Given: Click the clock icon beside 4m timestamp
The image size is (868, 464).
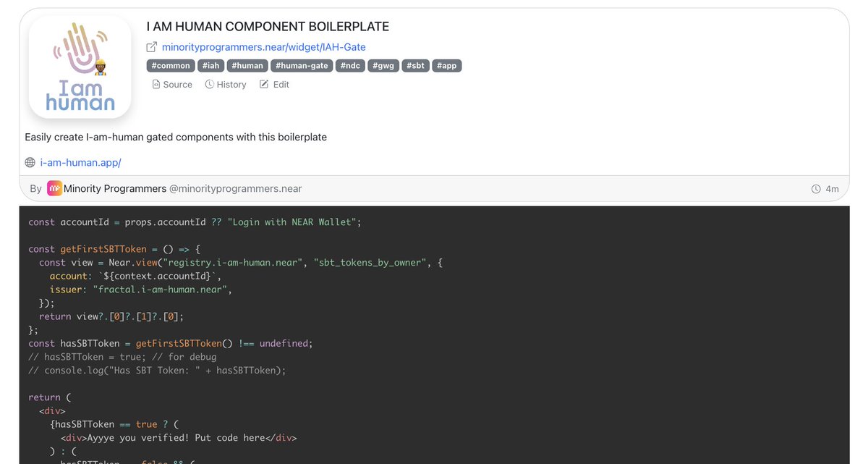Looking at the screenshot, I should (816, 189).
